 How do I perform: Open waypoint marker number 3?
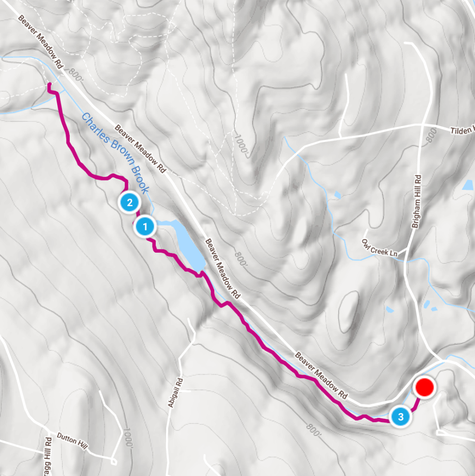(401, 416)
